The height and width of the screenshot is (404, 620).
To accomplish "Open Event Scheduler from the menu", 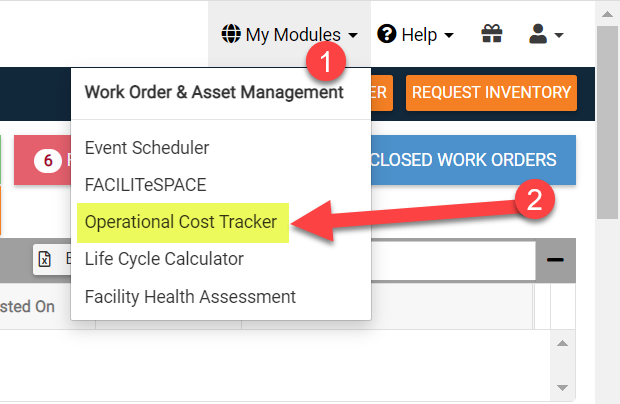I will [x=147, y=148].
